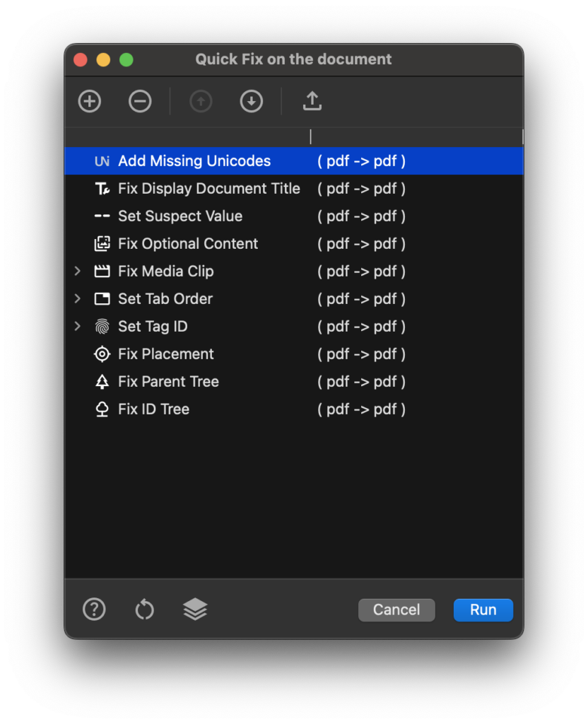588x724 pixels.
Task: Click '( pdf -> pdf )' beside Set Suspect Value
Action: [361, 216]
